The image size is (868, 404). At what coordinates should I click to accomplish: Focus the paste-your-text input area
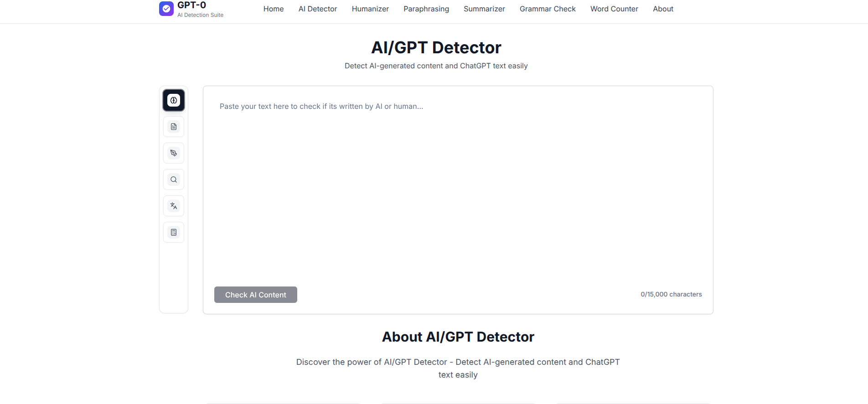point(458,187)
